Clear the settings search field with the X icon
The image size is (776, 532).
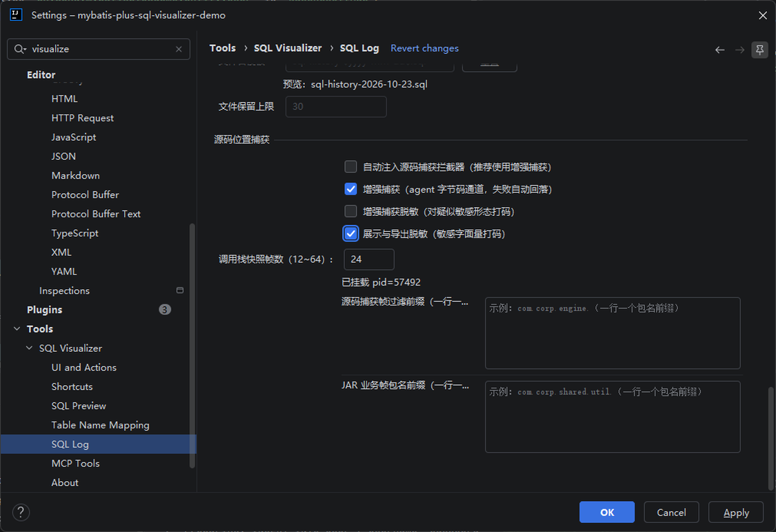point(179,49)
